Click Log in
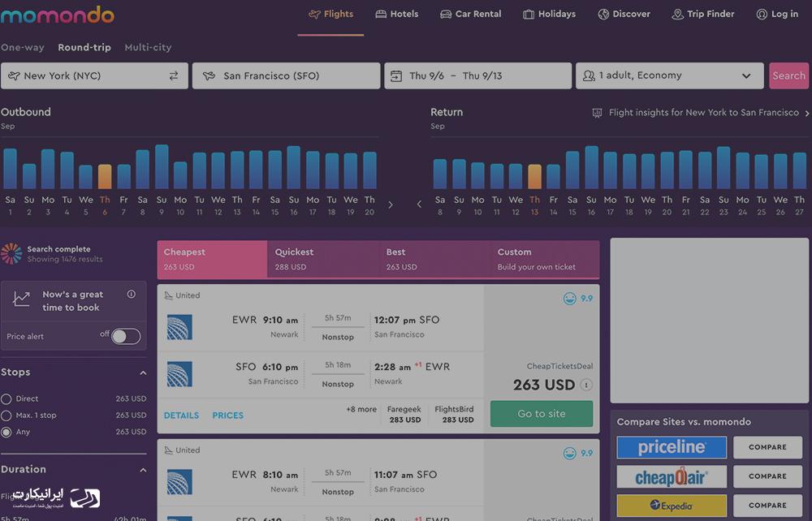 tap(777, 14)
